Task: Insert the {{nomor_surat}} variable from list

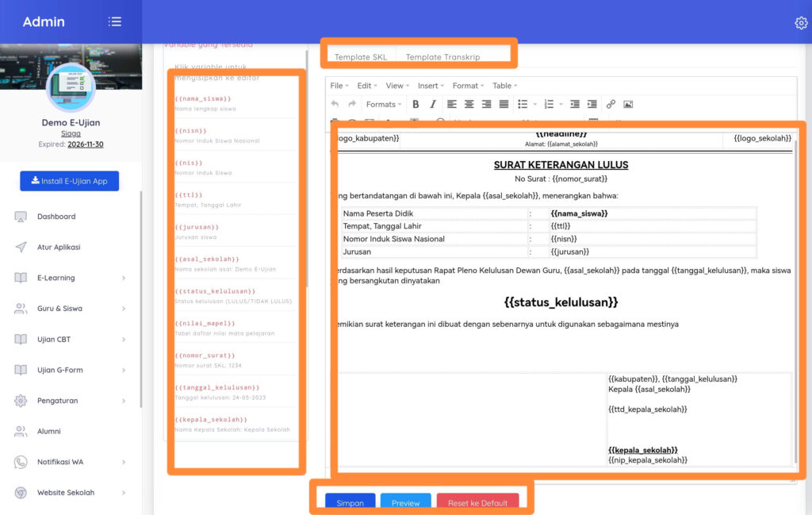Action: pos(205,356)
